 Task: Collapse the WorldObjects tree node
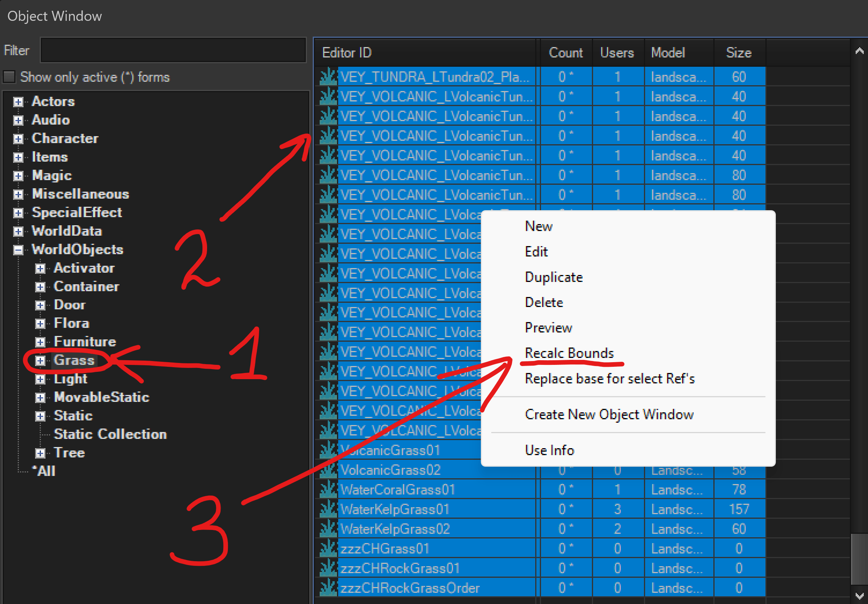(18, 250)
